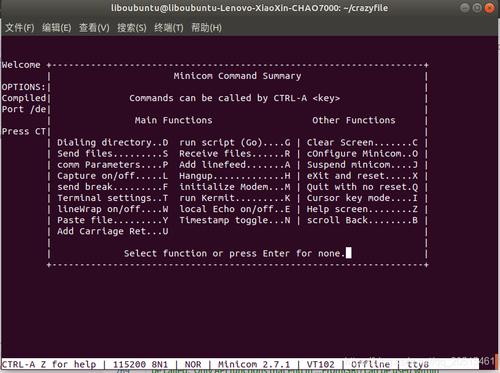
Task: Click the 'Select function or press Enter' prompt
Action: [x=234, y=253]
